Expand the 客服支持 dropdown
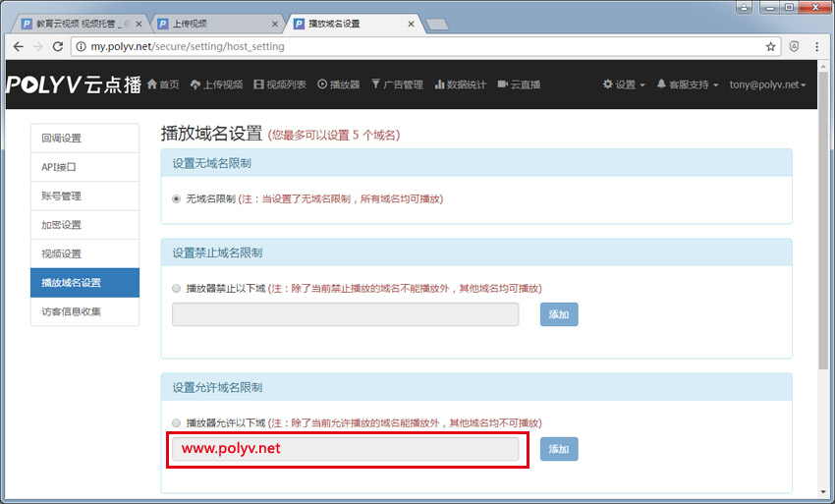The width and height of the screenshot is (835, 504). click(x=688, y=84)
